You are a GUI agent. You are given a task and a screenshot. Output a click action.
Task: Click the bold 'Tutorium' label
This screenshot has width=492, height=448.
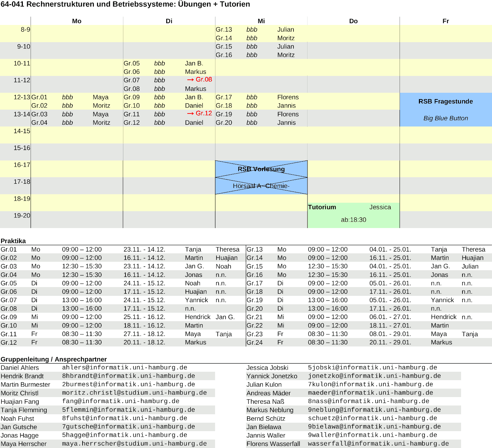[322, 207]
